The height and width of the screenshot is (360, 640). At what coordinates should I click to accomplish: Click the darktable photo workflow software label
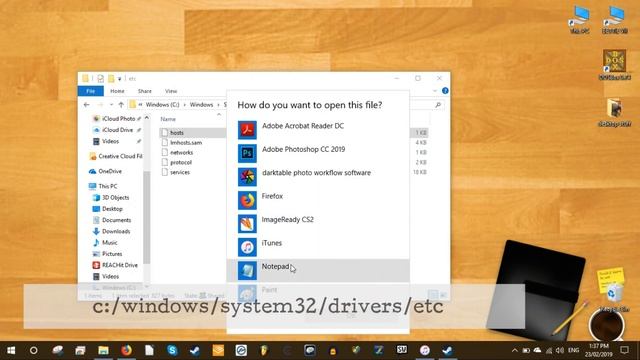pyautogui.click(x=316, y=173)
